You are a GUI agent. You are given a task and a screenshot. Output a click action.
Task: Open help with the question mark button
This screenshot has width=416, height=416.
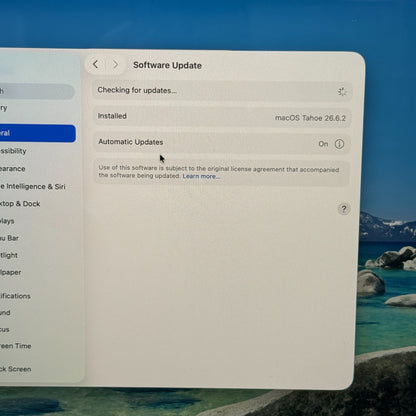(344, 209)
